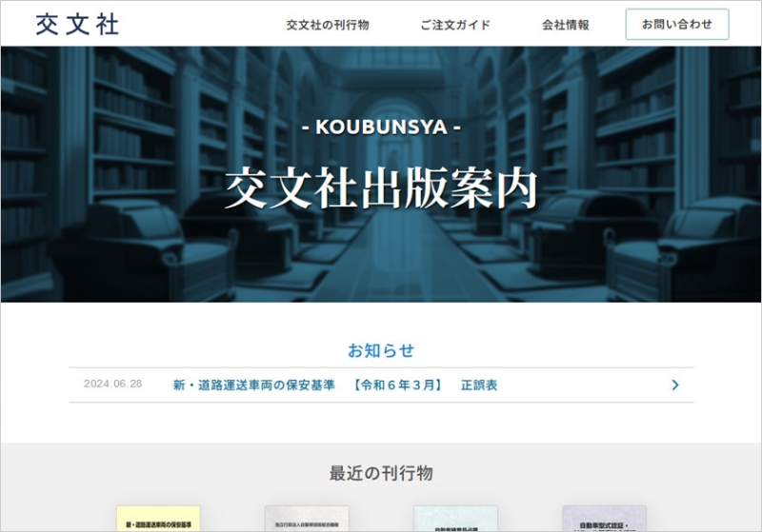
Task: Click the お問い合わせ button
Action: (677, 25)
